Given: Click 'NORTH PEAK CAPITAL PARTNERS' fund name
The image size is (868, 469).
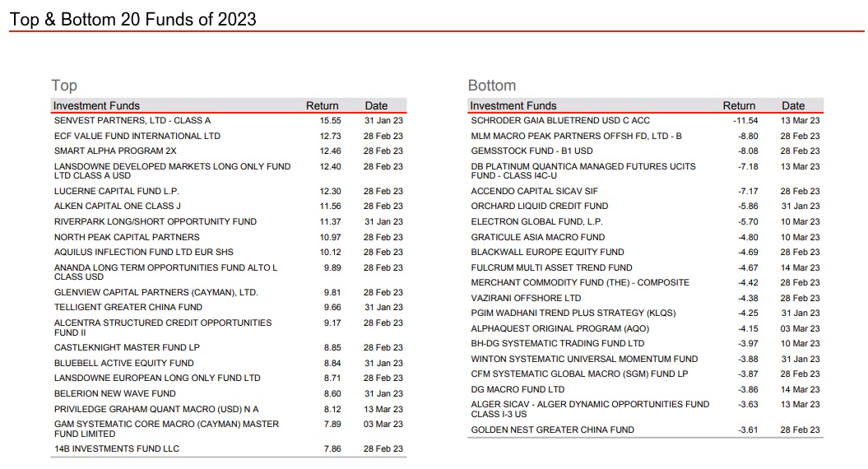Looking at the screenshot, I should [x=127, y=237].
